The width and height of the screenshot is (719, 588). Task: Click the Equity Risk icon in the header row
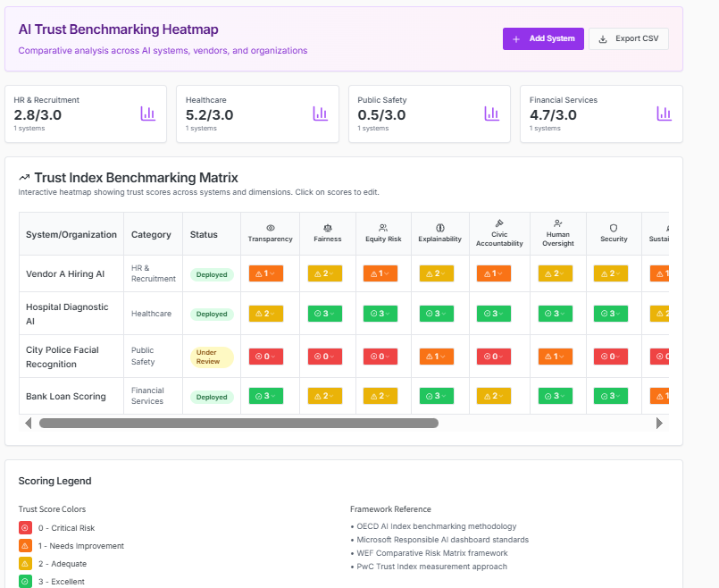pyautogui.click(x=381, y=226)
